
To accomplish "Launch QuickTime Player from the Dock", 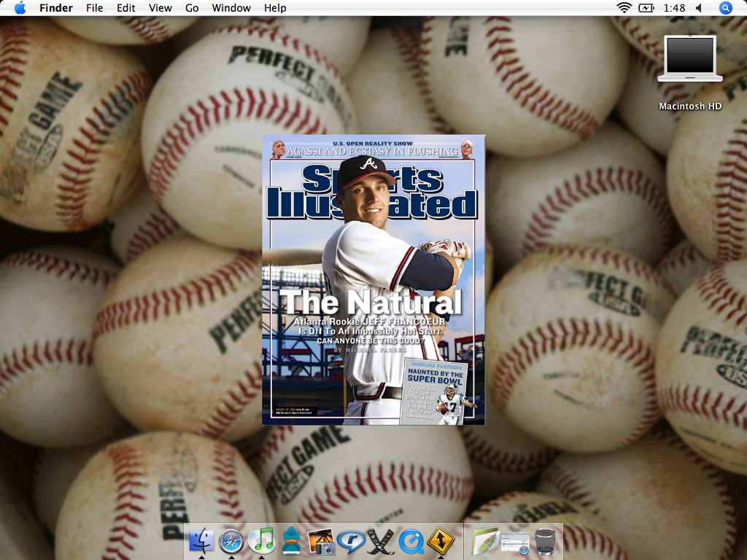I will [x=411, y=542].
